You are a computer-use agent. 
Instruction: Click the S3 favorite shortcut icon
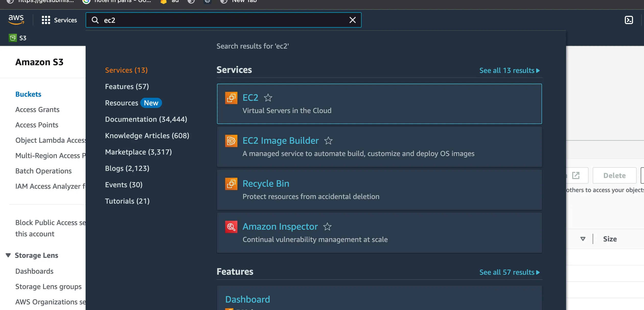pos(13,38)
